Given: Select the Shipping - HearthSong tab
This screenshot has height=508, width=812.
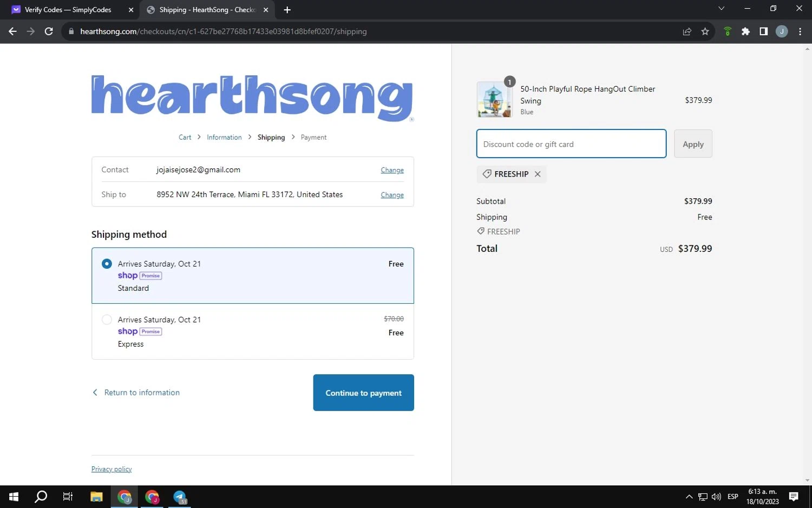Looking at the screenshot, I should (x=207, y=10).
